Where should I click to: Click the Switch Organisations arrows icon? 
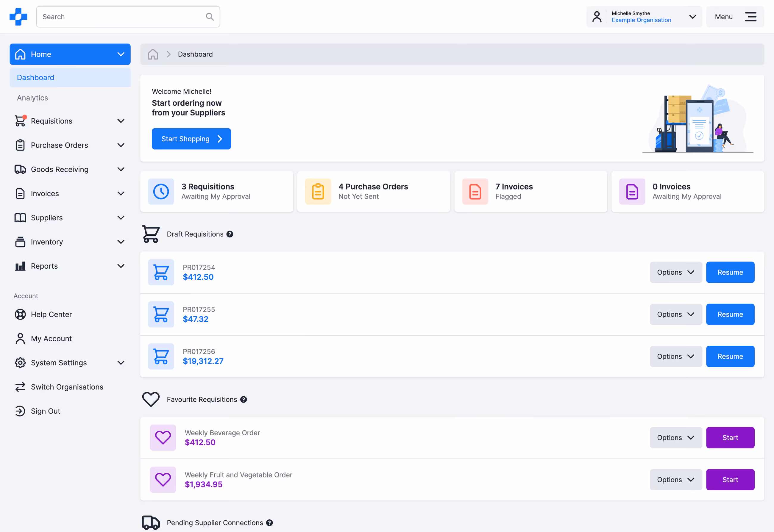20,387
